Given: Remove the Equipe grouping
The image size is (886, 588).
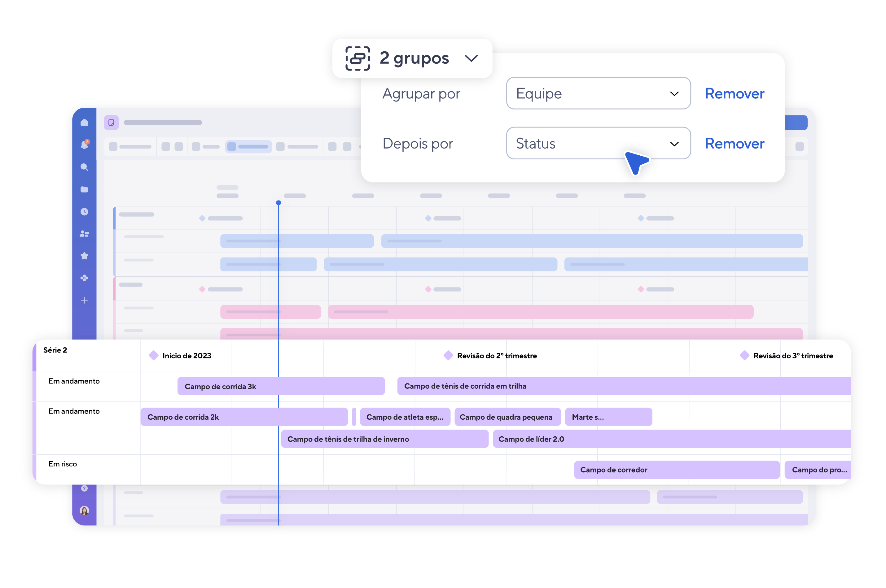Looking at the screenshot, I should click(x=735, y=93).
